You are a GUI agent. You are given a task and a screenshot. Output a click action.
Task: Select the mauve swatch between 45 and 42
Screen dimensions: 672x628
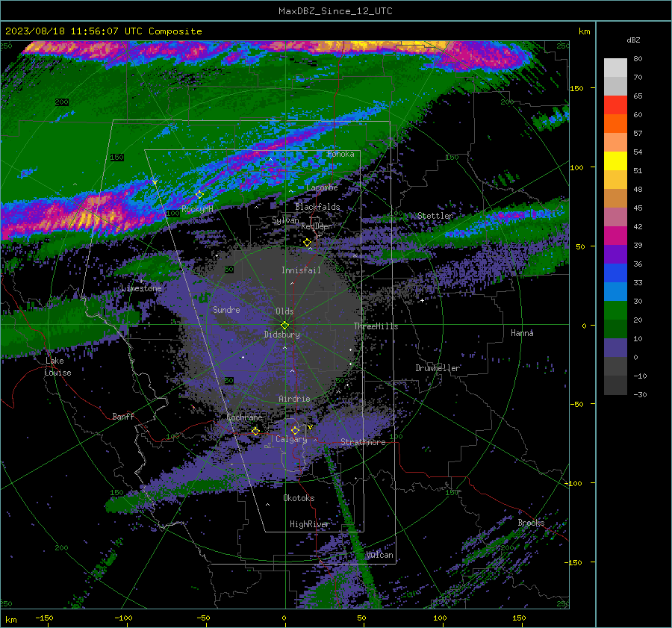[x=615, y=217]
